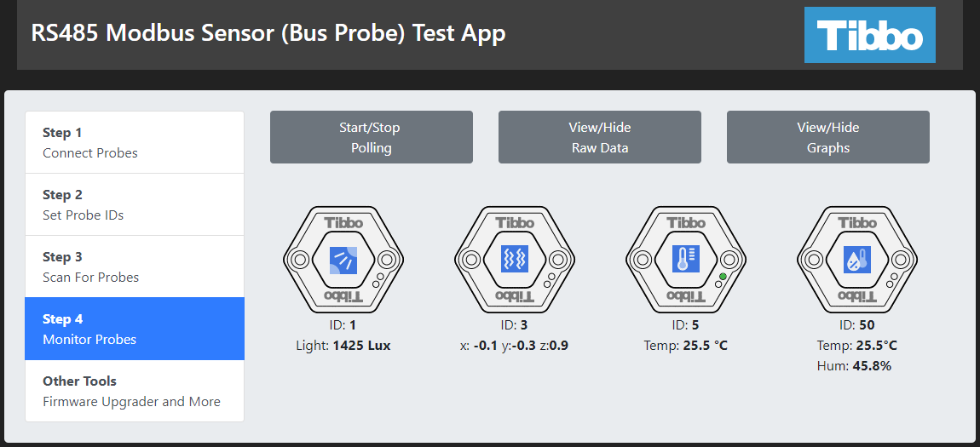Viewport: 980px width, 447px height.
Task: Toggle Start/Stop Polling
Action: [371, 137]
